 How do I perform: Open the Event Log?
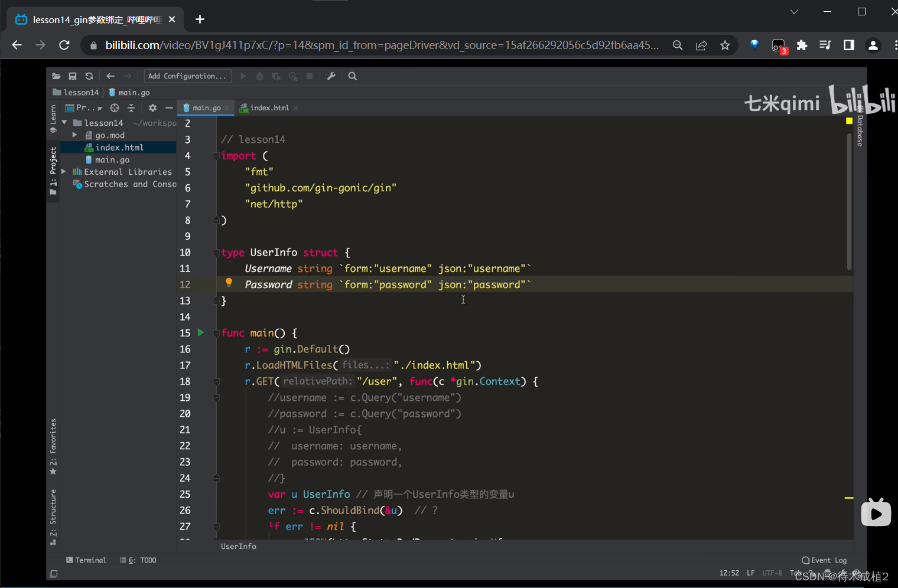(824, 560)
